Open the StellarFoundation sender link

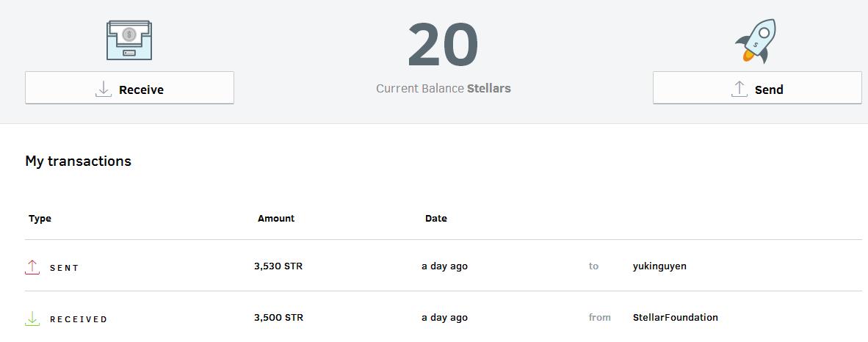(x=675, y=318)
